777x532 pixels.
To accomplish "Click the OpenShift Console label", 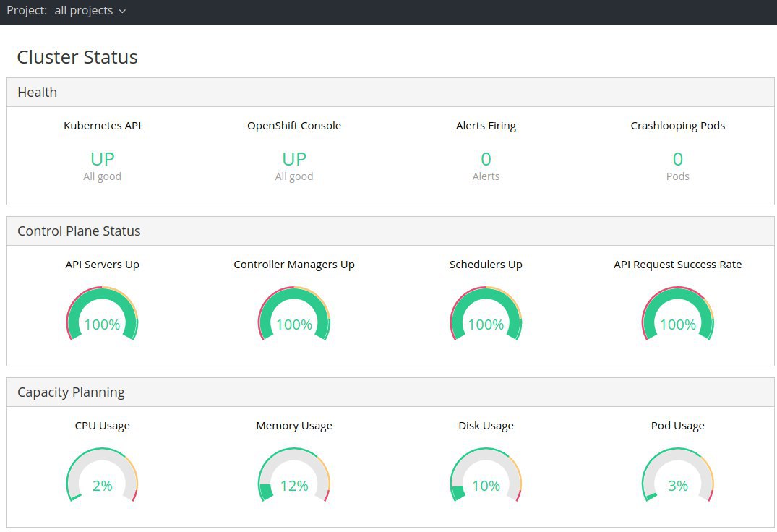I will [294, 126].
